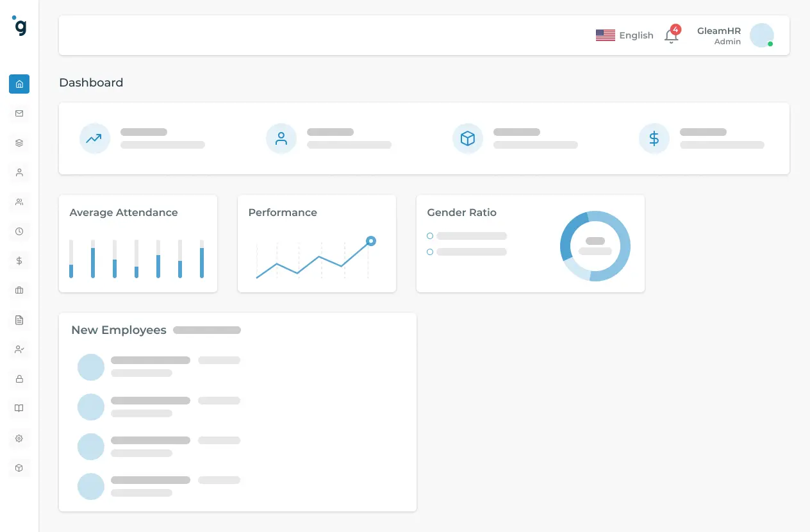Viewport: 810px width, 532px height.
Task: Open notifications bell with 4 badge
Action: 672,35
